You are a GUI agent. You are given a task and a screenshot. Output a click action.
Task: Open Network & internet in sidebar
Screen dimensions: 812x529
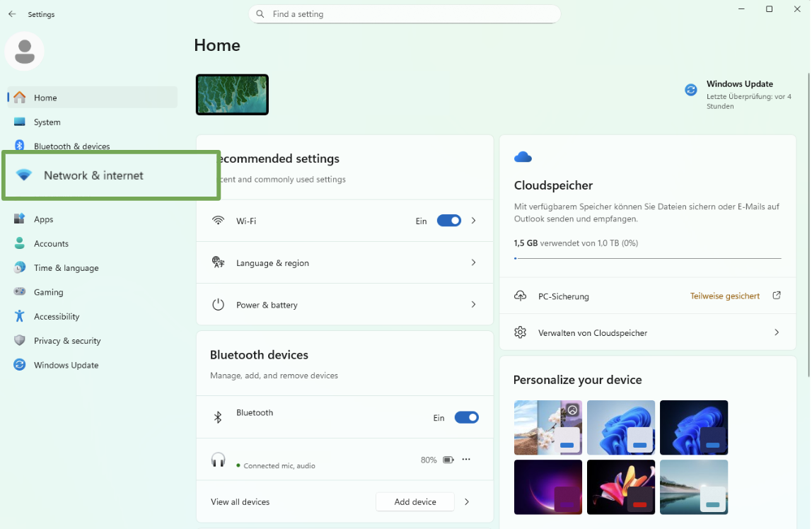93,175
